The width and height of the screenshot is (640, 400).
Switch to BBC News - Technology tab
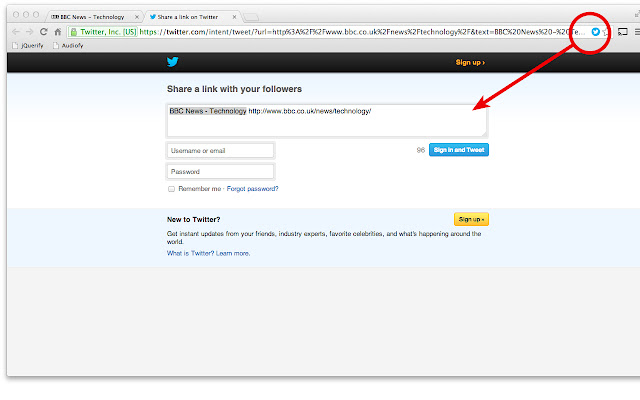[x=92, y=17]
